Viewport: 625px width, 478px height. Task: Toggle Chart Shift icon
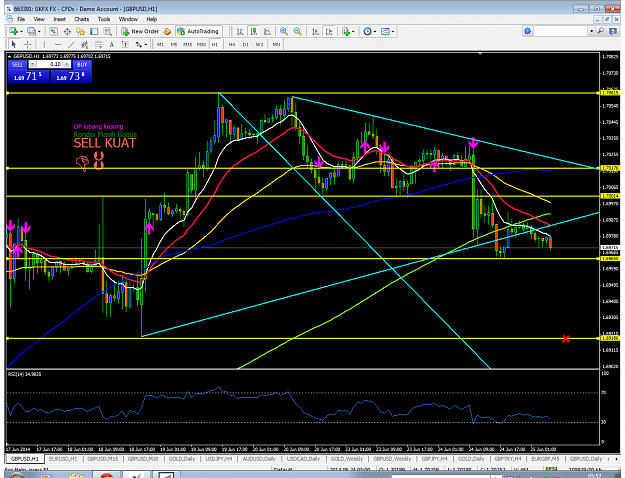329,31
